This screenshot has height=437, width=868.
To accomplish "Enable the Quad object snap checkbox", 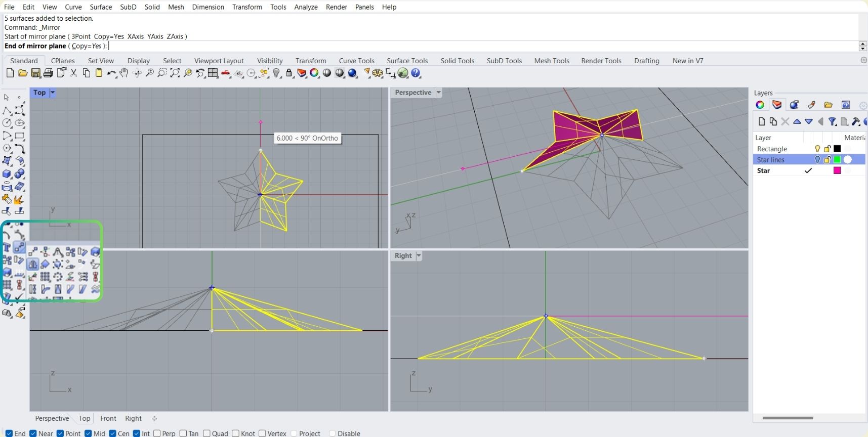I will coord(206,433).
